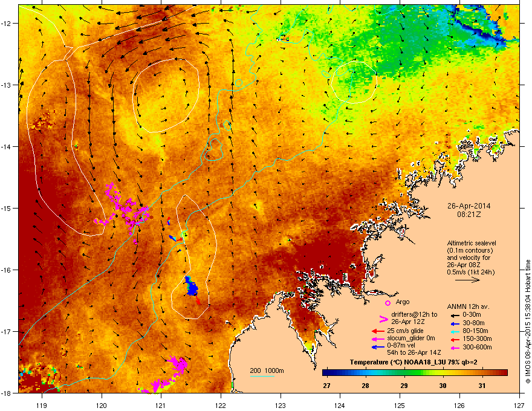Image resolution: width=532 pixels, height=411 pixels.
Task: Click the '27' tick label under color bar
Action: pyautogui.click(x=326, y=386)
